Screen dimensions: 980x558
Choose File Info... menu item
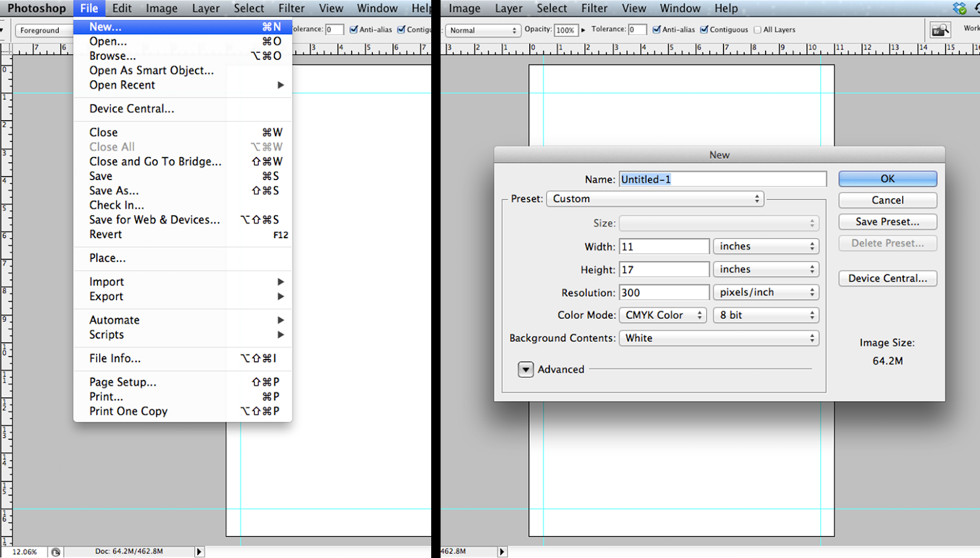coord(183,358)
